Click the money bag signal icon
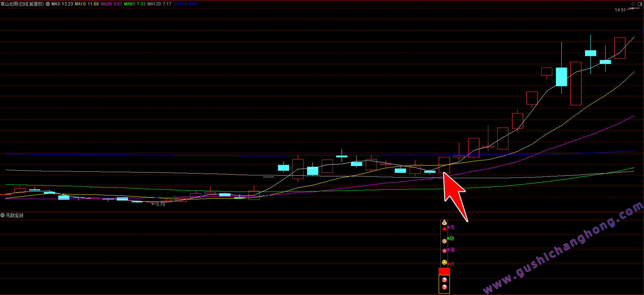 (444, 223)
